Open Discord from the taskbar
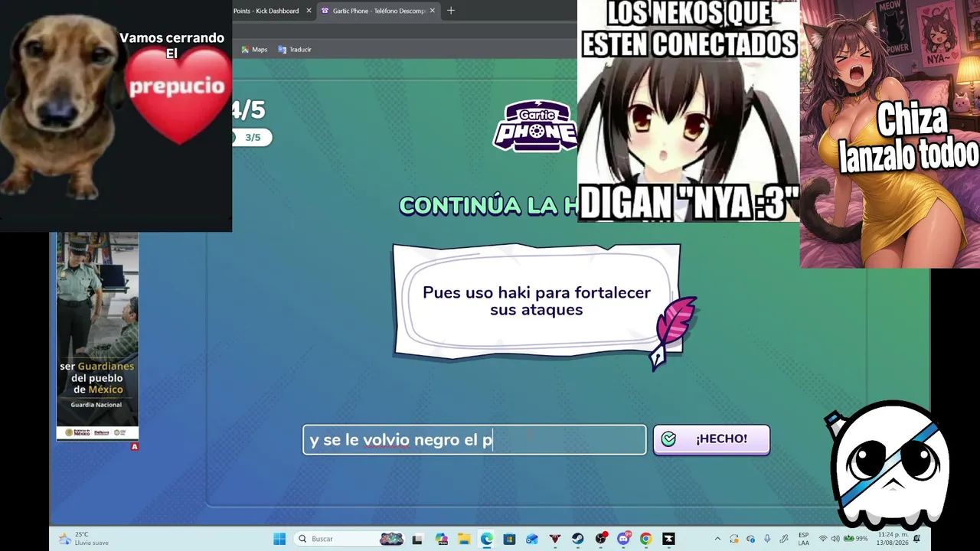 pos(623,539)
